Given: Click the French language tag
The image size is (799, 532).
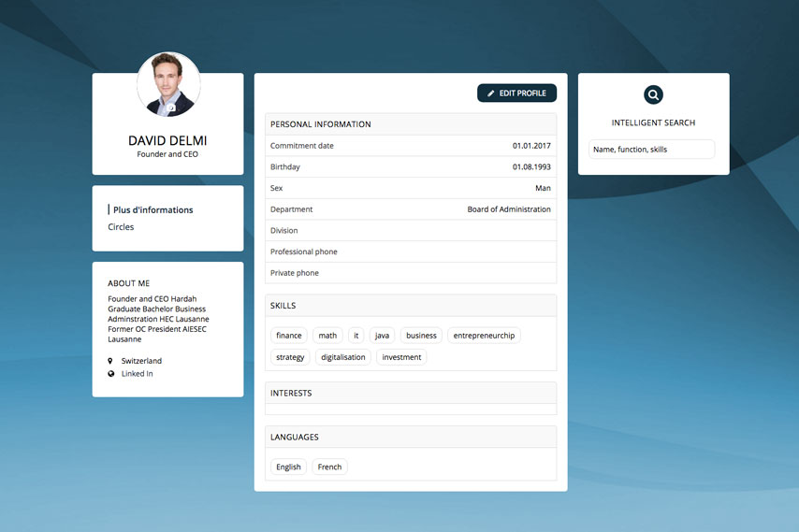Looking at the screenshot, I should pos(329,467).
